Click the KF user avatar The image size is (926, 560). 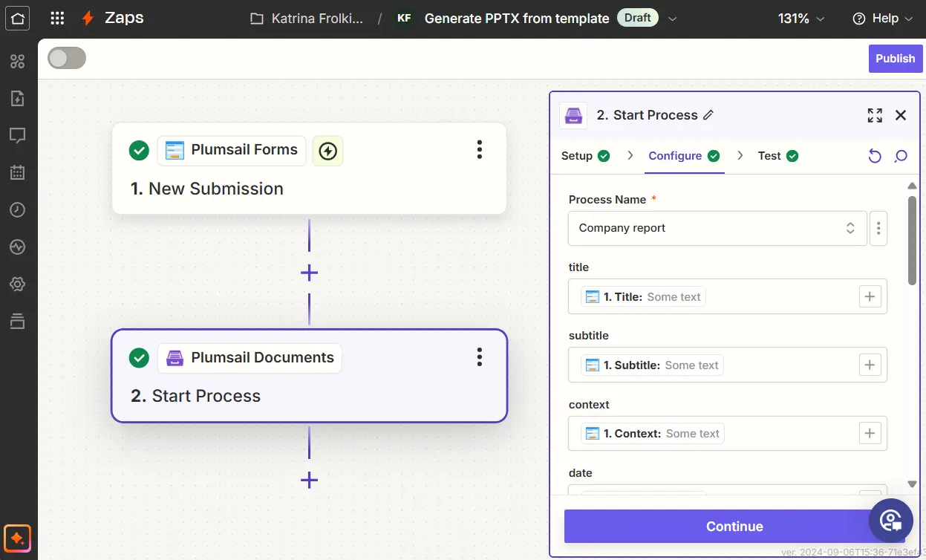tap(404, 19)
